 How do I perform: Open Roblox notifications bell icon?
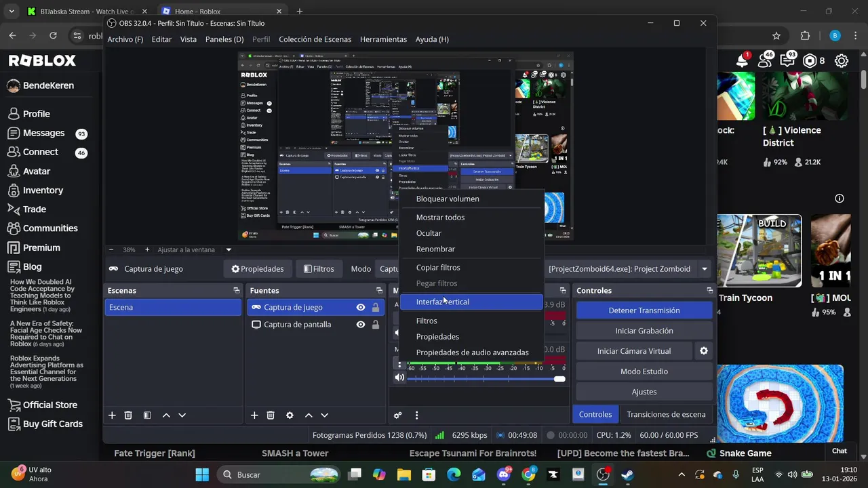tap(743, 60)
